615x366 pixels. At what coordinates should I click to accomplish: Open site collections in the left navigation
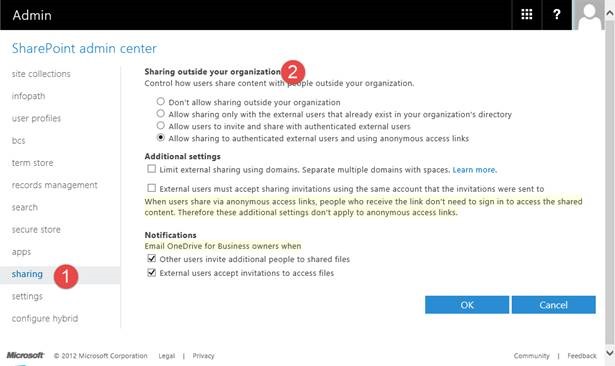point(41,74)
